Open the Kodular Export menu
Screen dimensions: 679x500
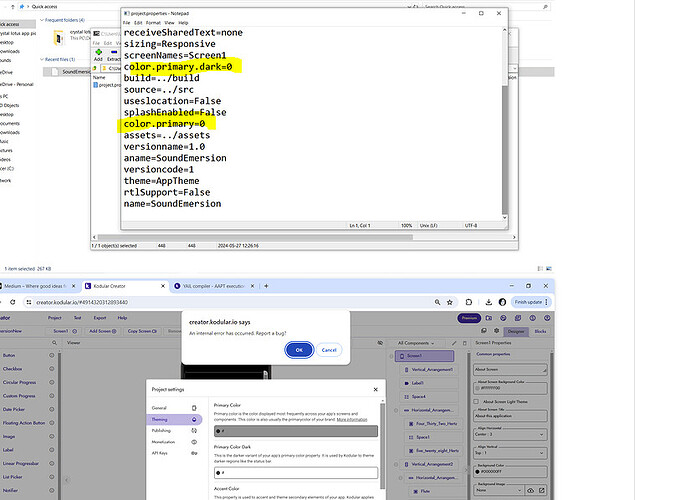[100, 318]
